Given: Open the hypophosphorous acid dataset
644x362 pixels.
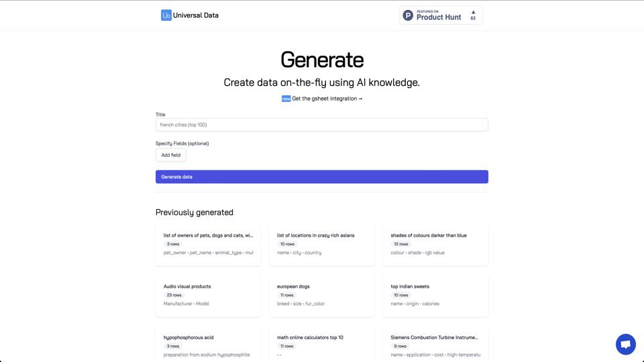Looking at the screenshot, I should (x=208, y=345).
